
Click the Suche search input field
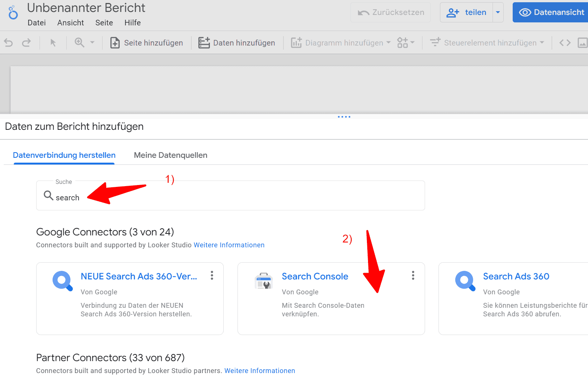pyautogui.click(x=230, y=195)
